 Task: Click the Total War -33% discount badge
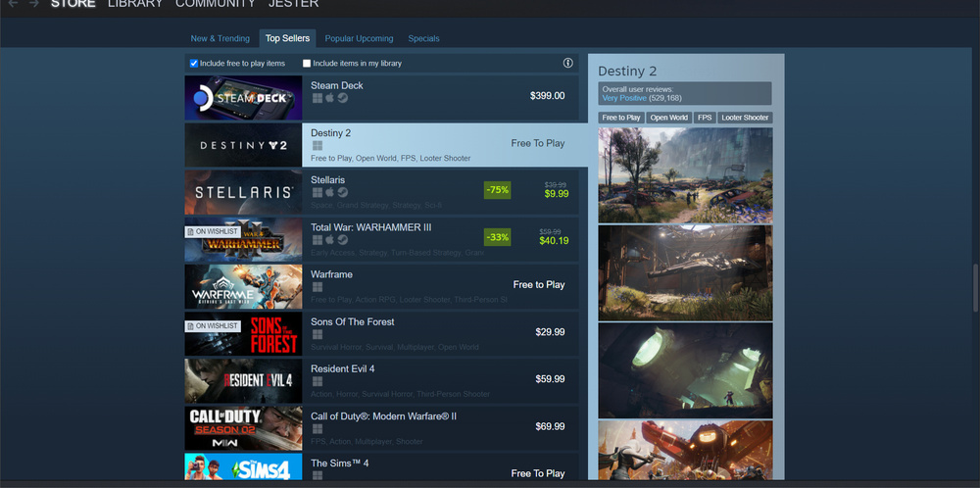coord(498,237)
